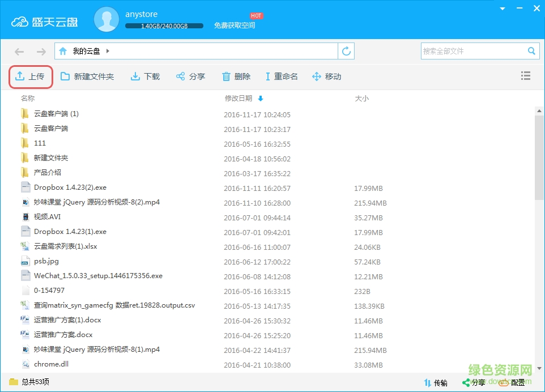Create a new folder with 新建文件夹
The image size is (545, 392).
point(87,76)
